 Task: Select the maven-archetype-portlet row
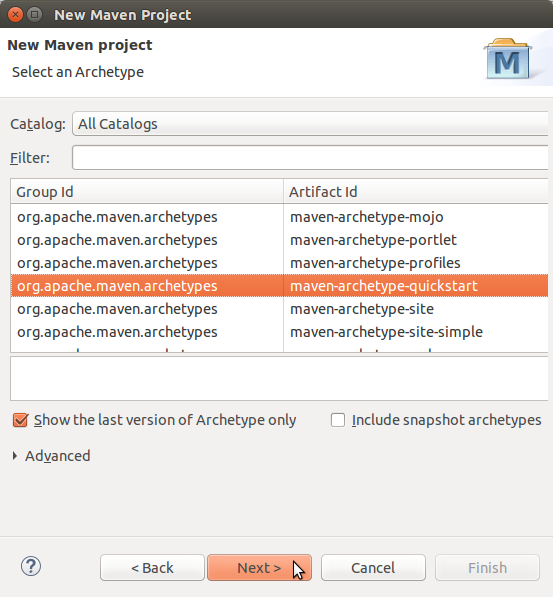pos(280,240)
